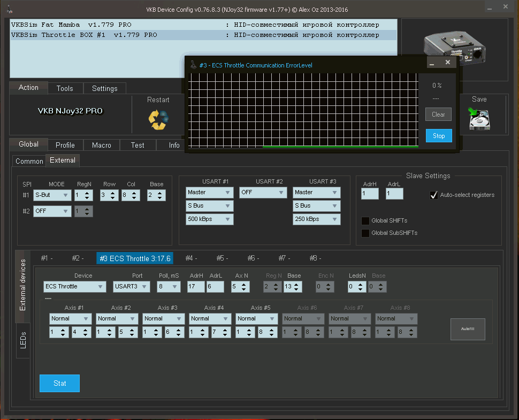This screenshot has width=519, height=420.
Task: Click the Clear button in ErrorLevel window
Action: (x=438, y=114)
